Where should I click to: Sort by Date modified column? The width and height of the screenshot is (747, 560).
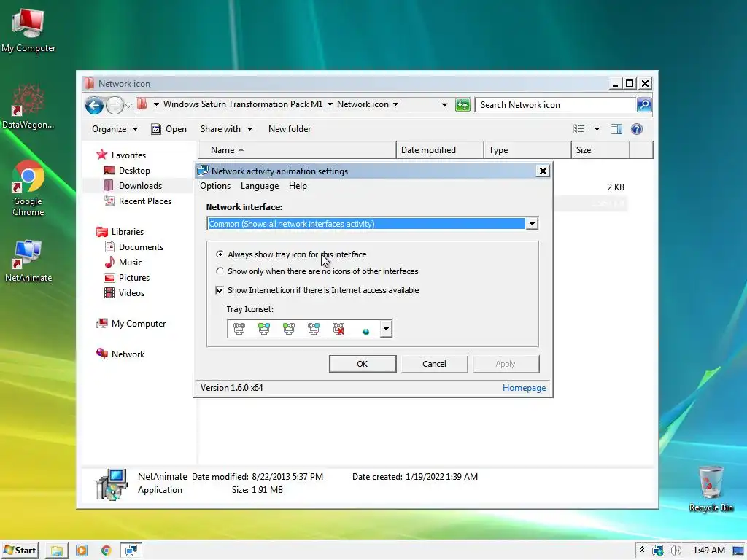tap(440, 150)
